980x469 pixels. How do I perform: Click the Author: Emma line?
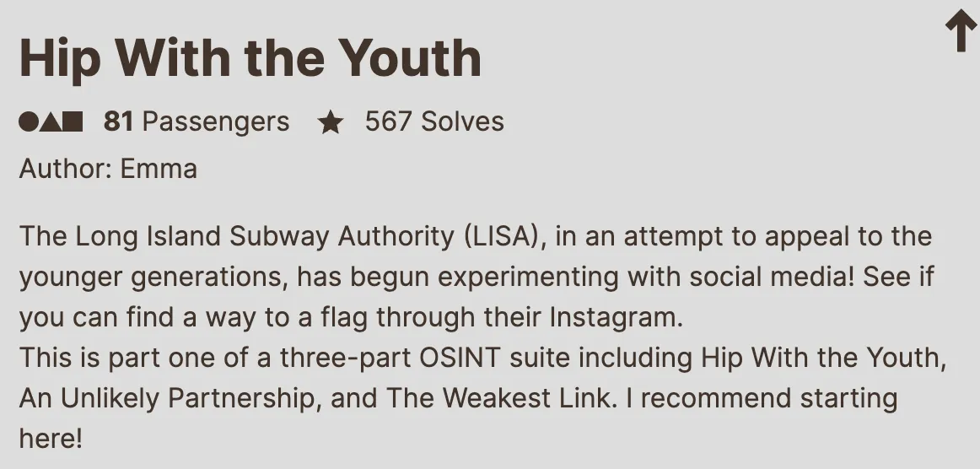pos(108,169)
